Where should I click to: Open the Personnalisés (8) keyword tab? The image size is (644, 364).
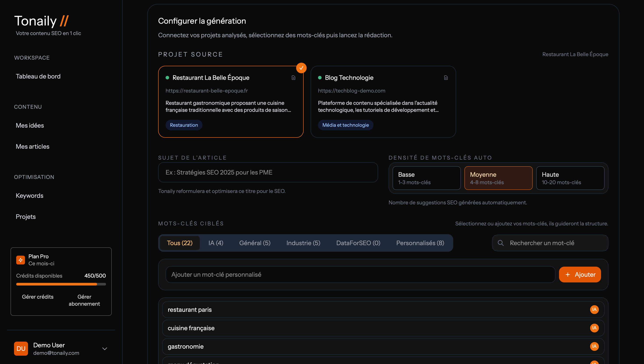pos(420,243)
